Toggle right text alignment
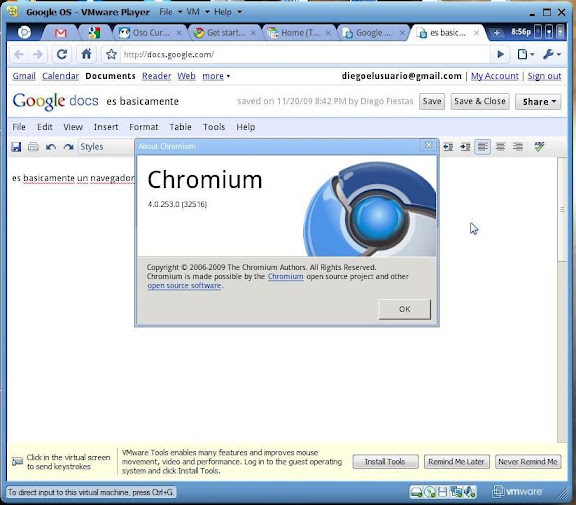The height and width of the screenshot is (505, 576). pyautogui.click(x=518, y=147)
